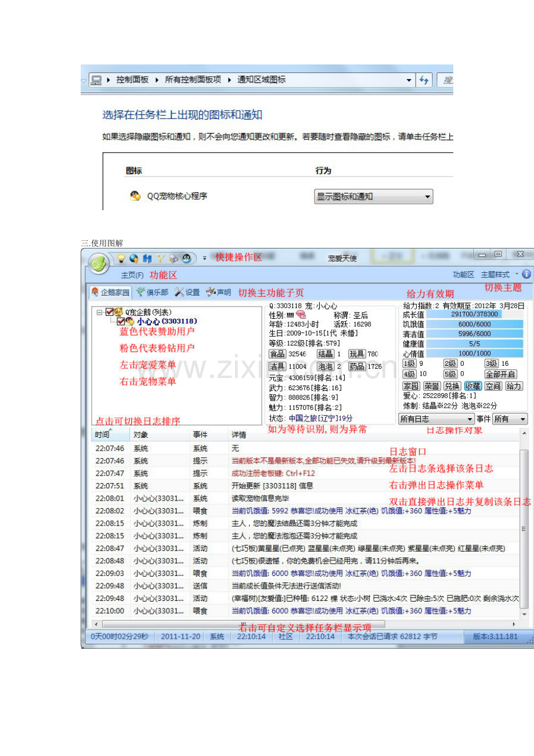
Task: Toggle the 小心心 (3303118) checkbox
Action: (x=121, y=321)
